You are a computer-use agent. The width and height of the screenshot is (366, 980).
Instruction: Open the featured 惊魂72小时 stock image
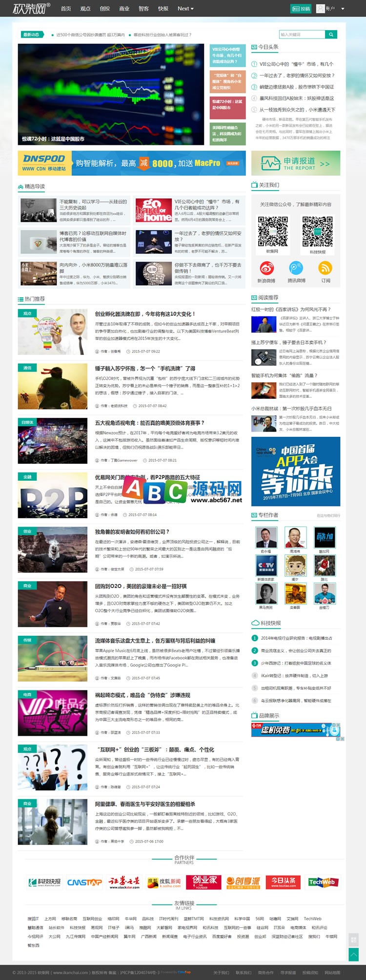tap(111, 94)
